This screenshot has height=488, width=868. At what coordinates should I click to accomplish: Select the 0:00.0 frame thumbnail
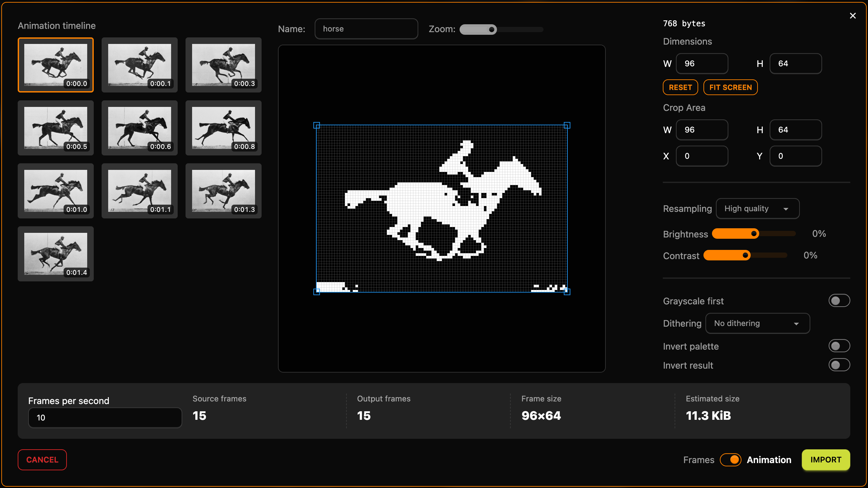[x=56, y=65]
